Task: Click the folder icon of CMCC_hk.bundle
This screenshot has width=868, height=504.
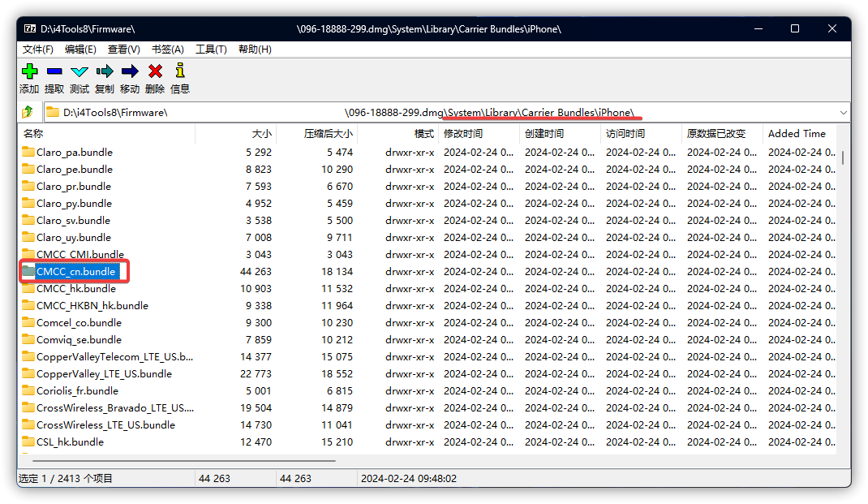Action: (x=28, y=288)
